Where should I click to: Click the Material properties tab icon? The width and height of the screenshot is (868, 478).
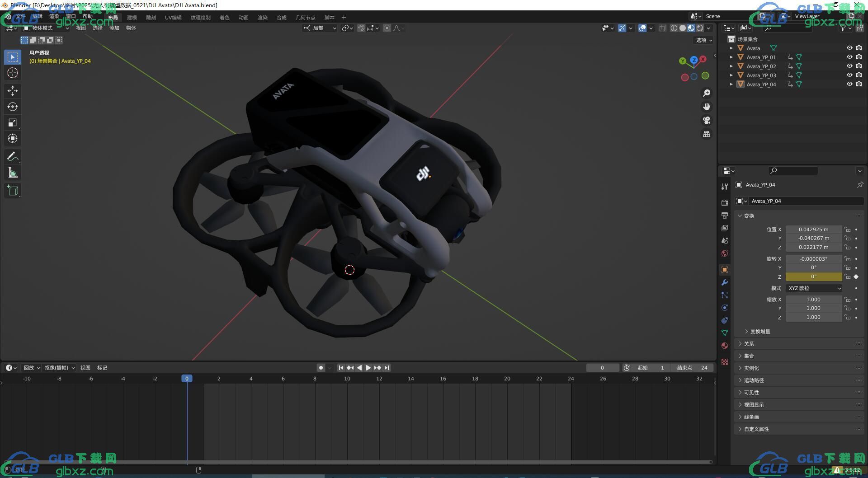tap(725, 346)
